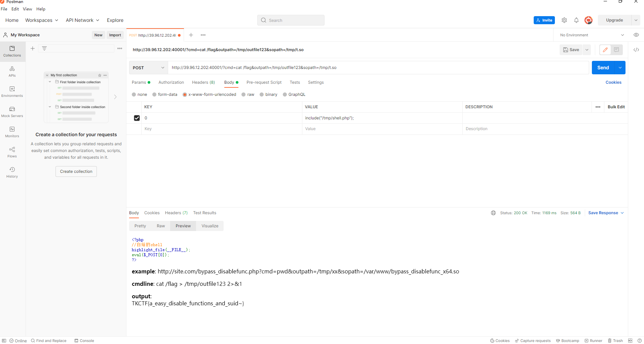
Task: Click the comments icon beside the pencil
Action: 616,50
